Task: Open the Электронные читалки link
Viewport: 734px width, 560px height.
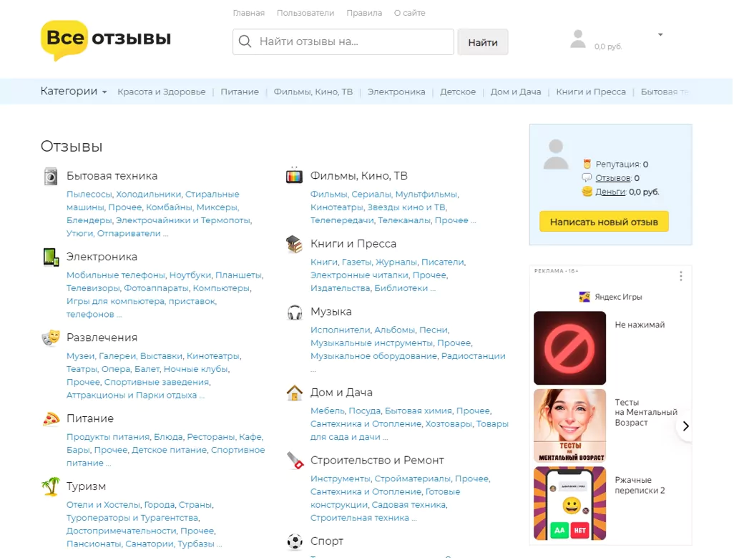Action: click(x=359, y=275)
